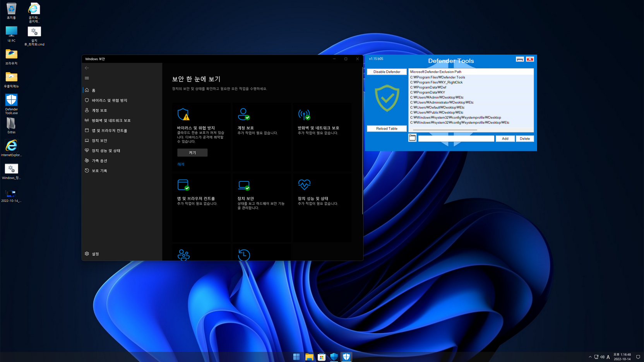Click 앱 및 브라우저 컨트롤 tile icon

pyautogui.click(x=183, y=185)
